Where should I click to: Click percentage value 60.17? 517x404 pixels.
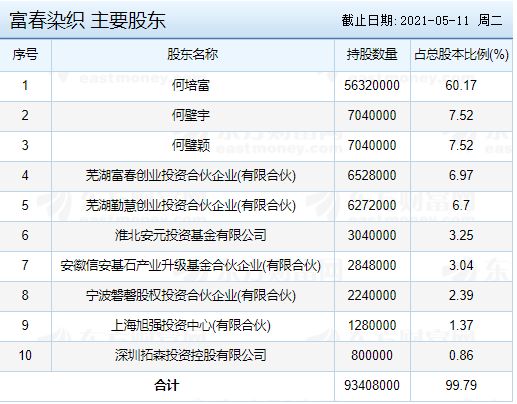click(x=461, y=85)
